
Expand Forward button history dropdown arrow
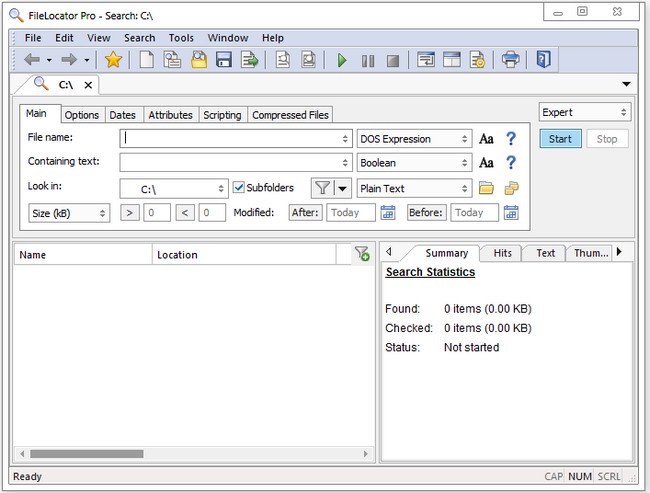(87, 61)
